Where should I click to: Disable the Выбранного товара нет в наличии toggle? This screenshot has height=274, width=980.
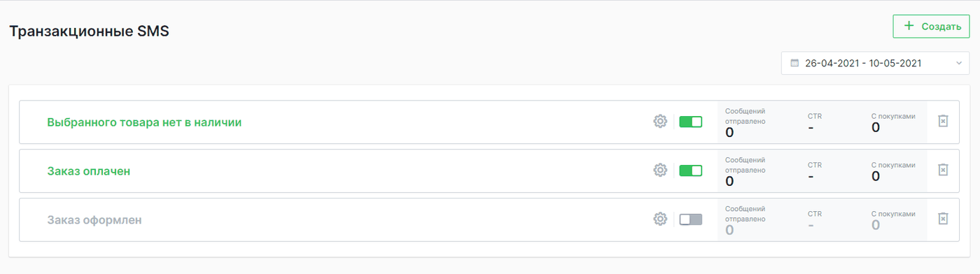click(x=691, y=122)
